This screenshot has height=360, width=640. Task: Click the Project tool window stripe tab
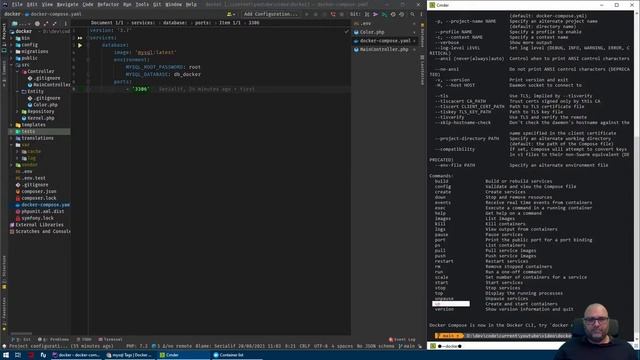point(4,37)
